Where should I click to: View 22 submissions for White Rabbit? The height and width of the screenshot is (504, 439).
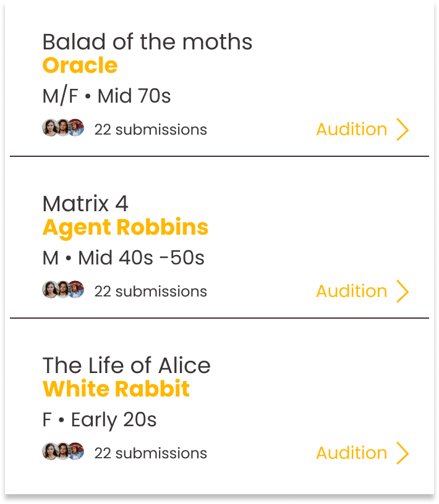pyautogui.click(x=150, y=453)
